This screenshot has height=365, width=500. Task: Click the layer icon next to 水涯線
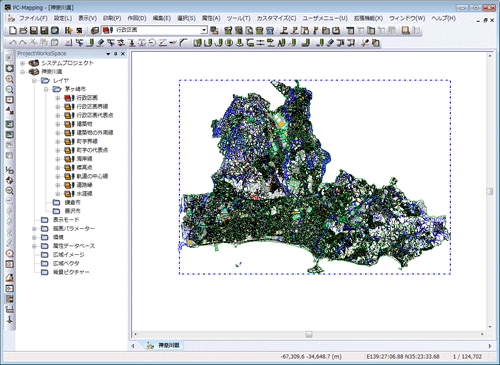point(69,194)
